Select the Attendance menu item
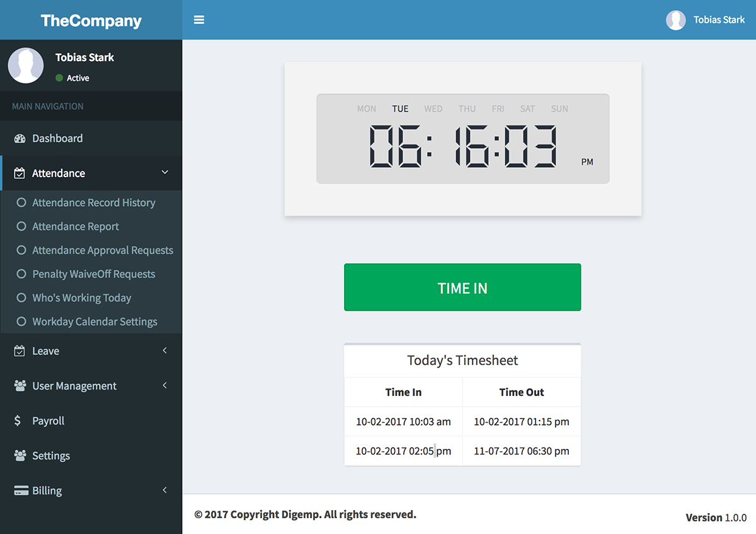The width and height of the screenshot is (756, 534). click(91, 173)
